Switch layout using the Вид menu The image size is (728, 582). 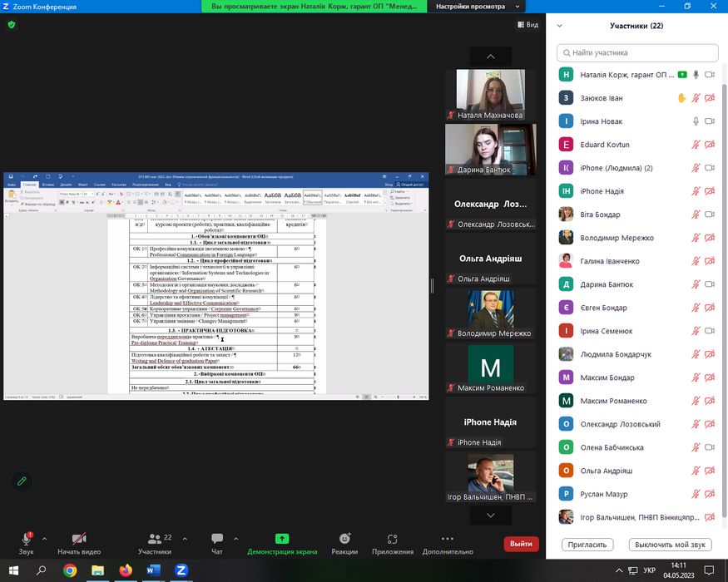(x=527, y=25)
